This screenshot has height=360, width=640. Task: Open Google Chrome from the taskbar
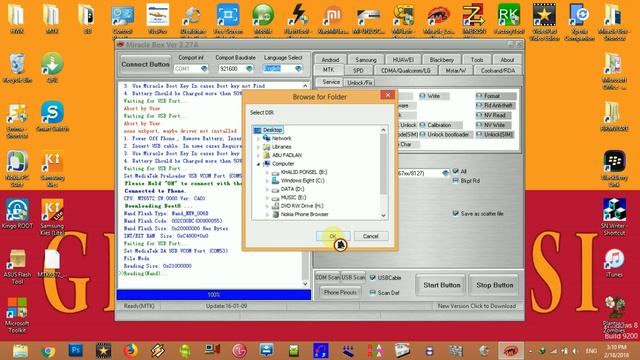[48, 351]
